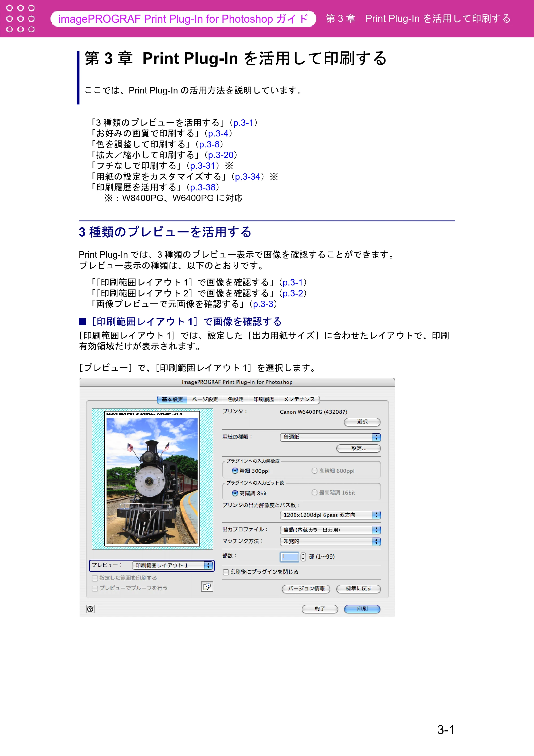
Task: Open link p.3-34 for 用紙の設定をカスタマイズする
Action: (x=248, y=177)
